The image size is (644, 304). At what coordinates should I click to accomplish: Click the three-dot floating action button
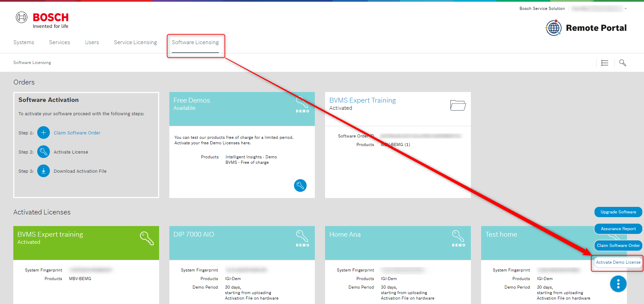coord(618,284)
